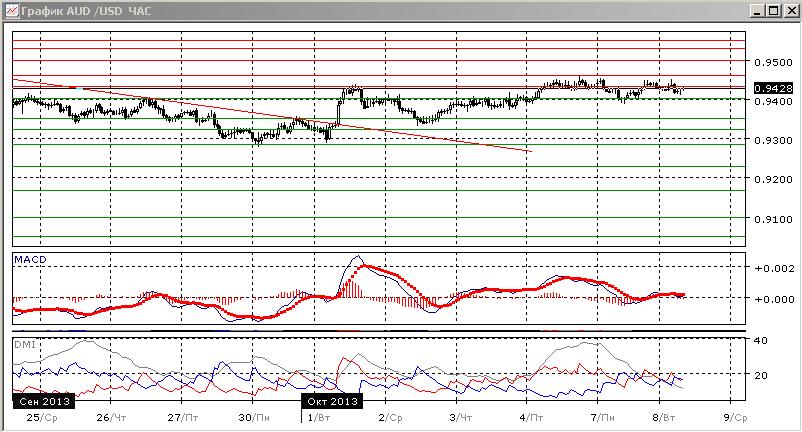
Task: Click the +0.000 MACD scale value
Action: pos(774,299)
